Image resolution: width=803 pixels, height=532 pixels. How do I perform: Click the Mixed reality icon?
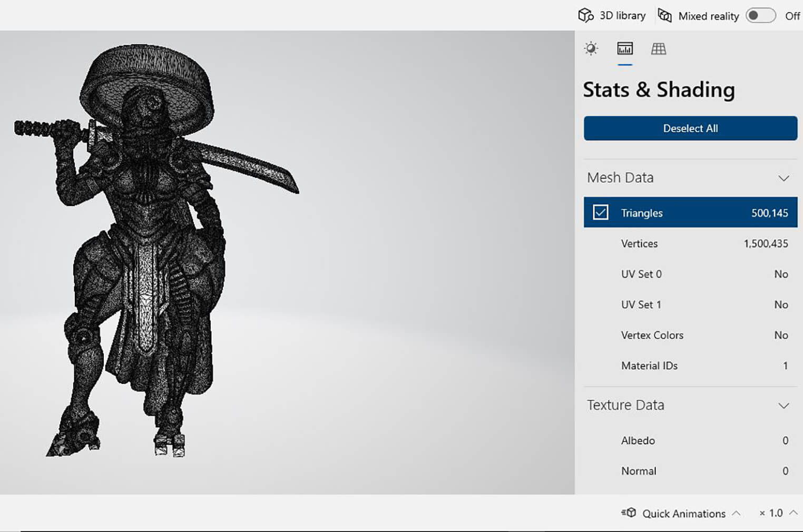click(665, 16)
